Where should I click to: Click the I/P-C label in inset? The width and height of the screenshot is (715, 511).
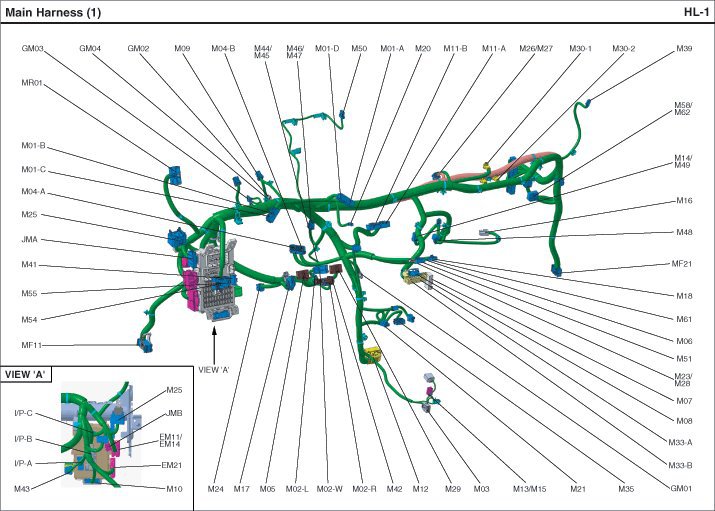tap(24, 413)
